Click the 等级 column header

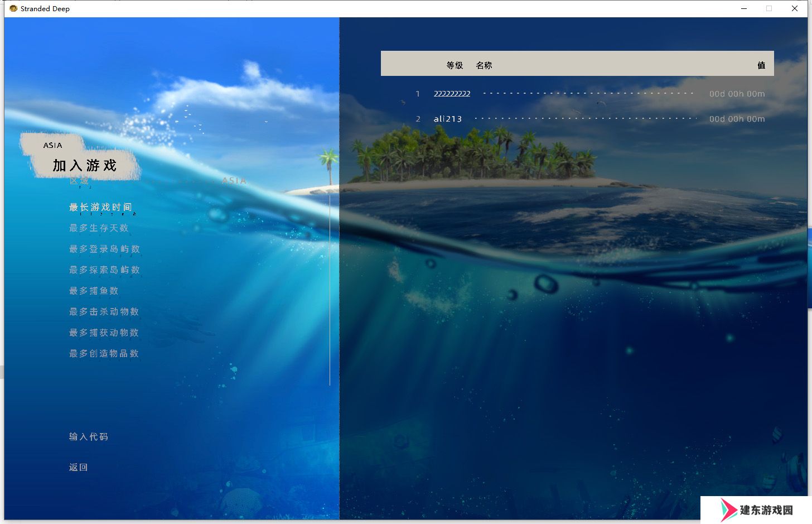pos(455,65)
